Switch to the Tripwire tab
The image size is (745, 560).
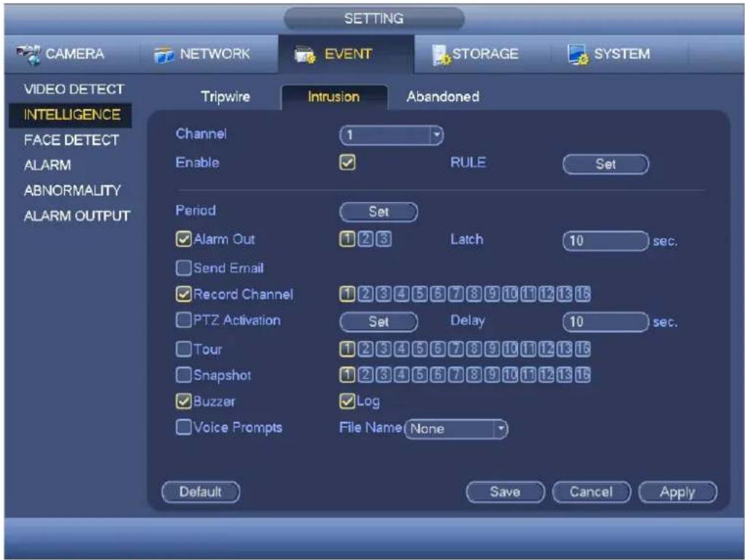coord(226,97)
